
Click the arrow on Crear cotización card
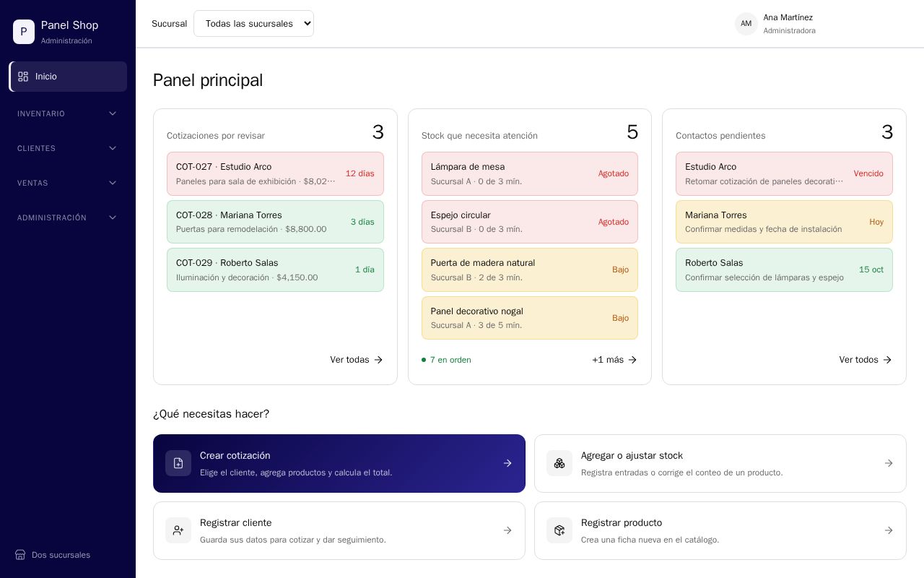click(x=507, y=463)
